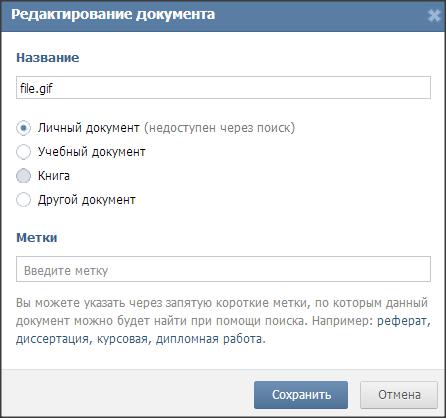The image size is (446, 418).
Task: Click the Учебный документ label text
Action: click(x=92, y=152)
